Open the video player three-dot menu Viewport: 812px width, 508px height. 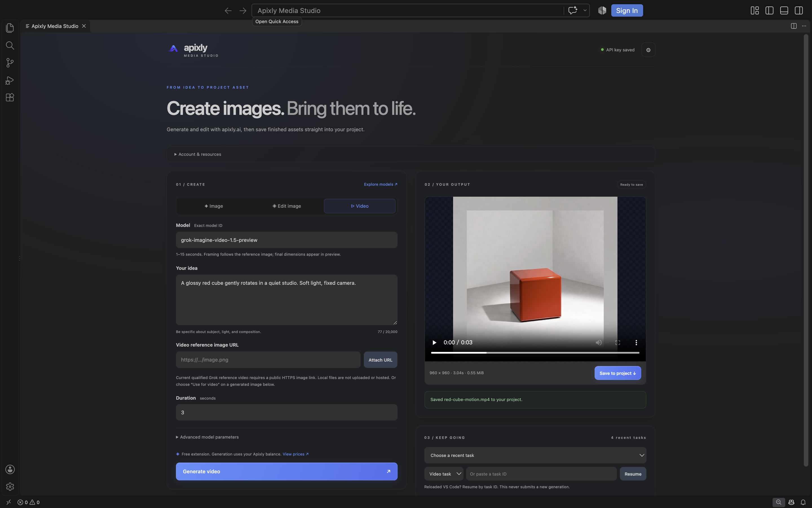click(636, 343)
